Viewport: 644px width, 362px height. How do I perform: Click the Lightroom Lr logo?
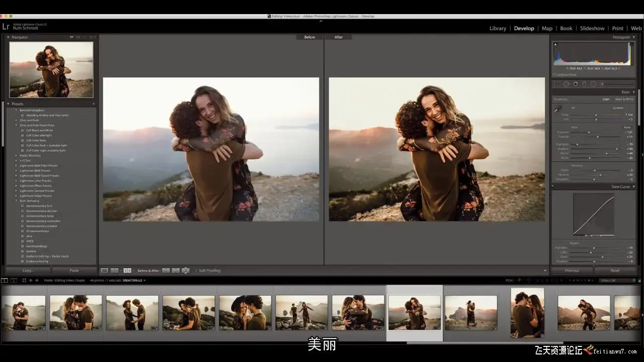click(x=6, y=26)
